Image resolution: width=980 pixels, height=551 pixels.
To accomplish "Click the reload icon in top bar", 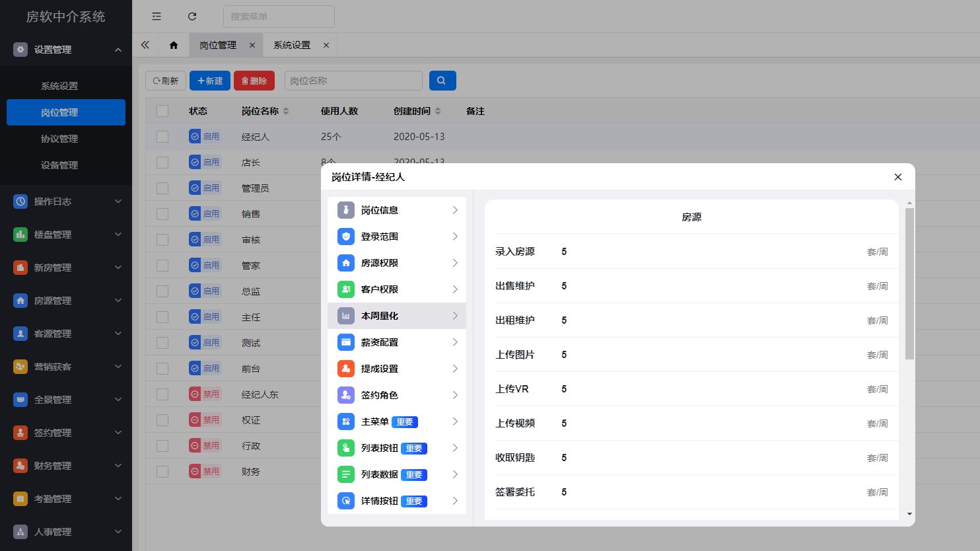I will click(192, 17).
